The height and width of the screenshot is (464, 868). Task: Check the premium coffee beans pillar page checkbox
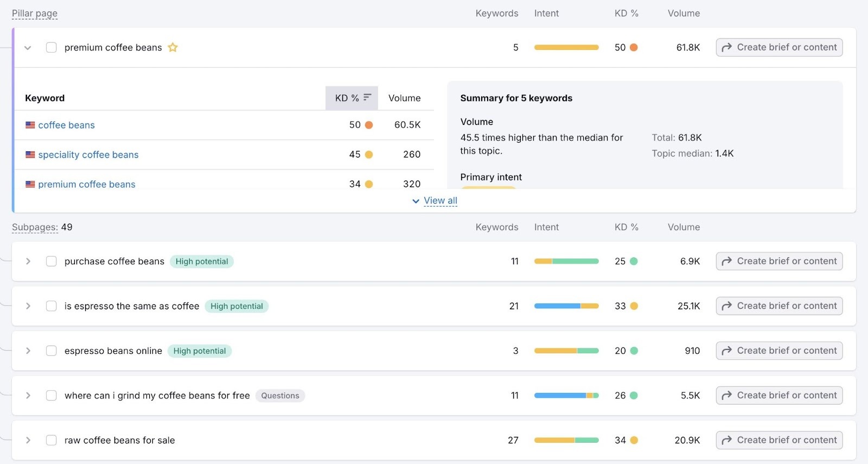click(52, 47)
